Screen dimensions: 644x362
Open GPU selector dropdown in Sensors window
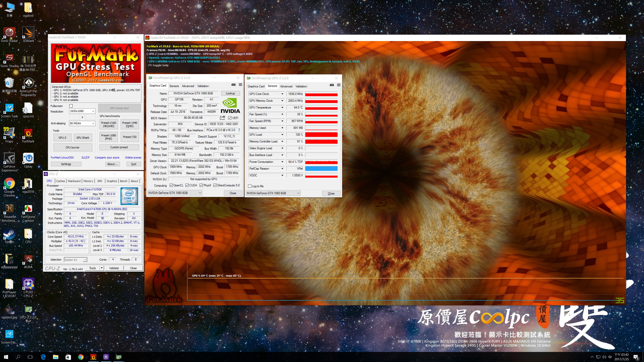click(x=273, y=193)
